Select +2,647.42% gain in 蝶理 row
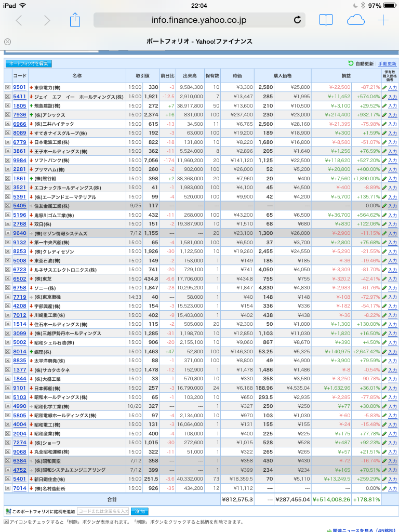Image resolution: width=399 pixels, height=532 pixels. (366, 352)
